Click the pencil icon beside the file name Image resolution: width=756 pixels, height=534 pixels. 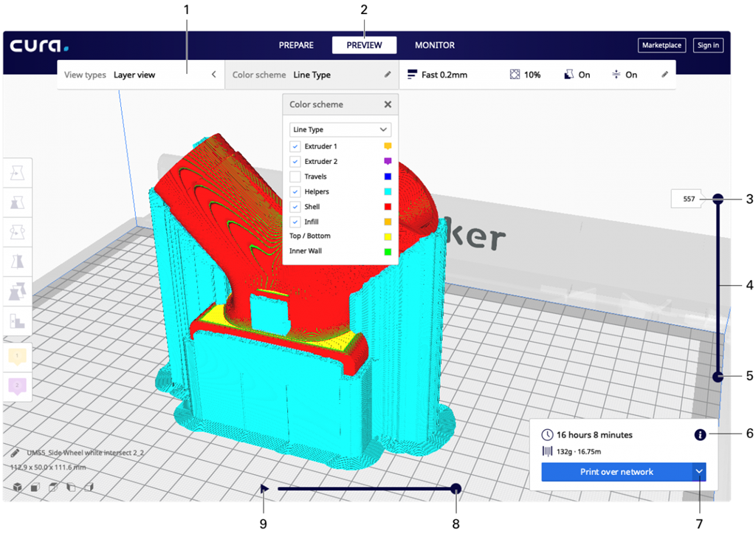[16, 453]
